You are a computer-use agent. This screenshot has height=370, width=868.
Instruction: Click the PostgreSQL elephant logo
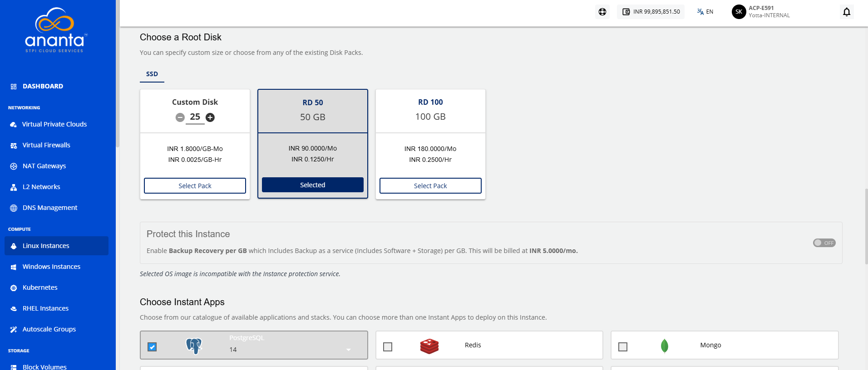tap(194, 346)
